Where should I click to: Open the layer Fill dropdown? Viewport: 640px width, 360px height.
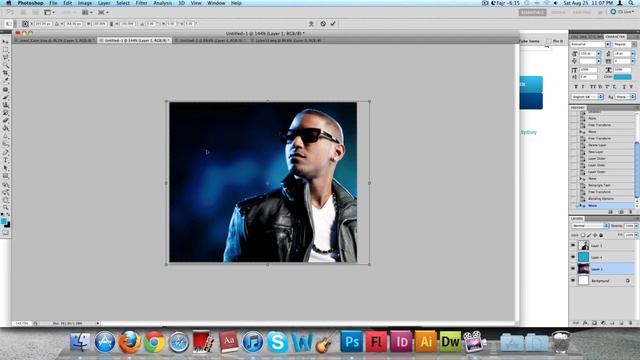pos(636,235)
